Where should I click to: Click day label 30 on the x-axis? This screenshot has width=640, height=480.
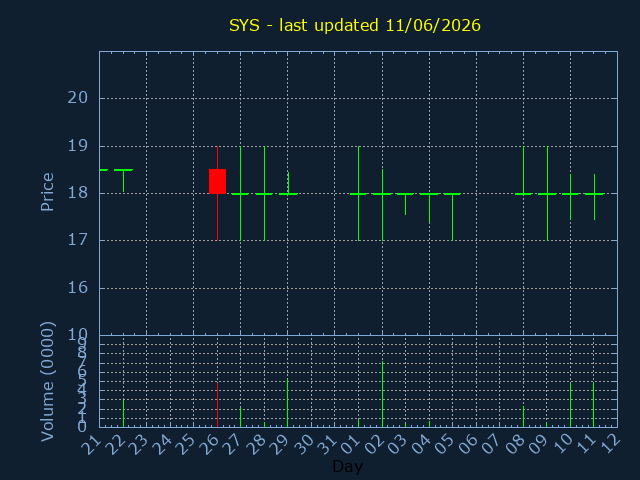pos(304,444)
